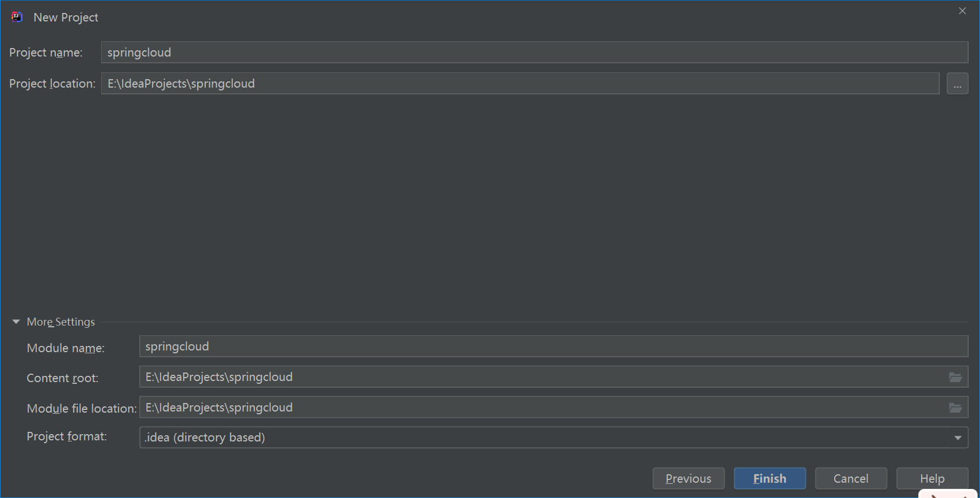Click the Project format dropdown arrow
The width and height of the screenshot is (980, 498).
(958, 438)
